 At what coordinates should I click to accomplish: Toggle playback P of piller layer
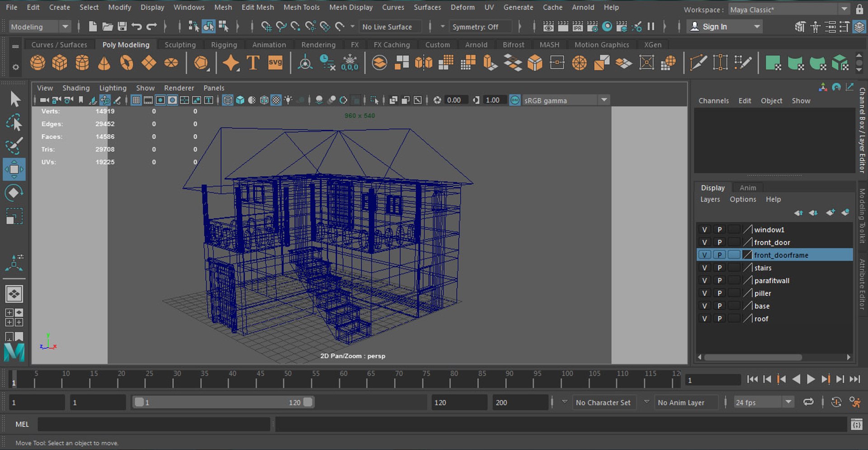(719, 293)
